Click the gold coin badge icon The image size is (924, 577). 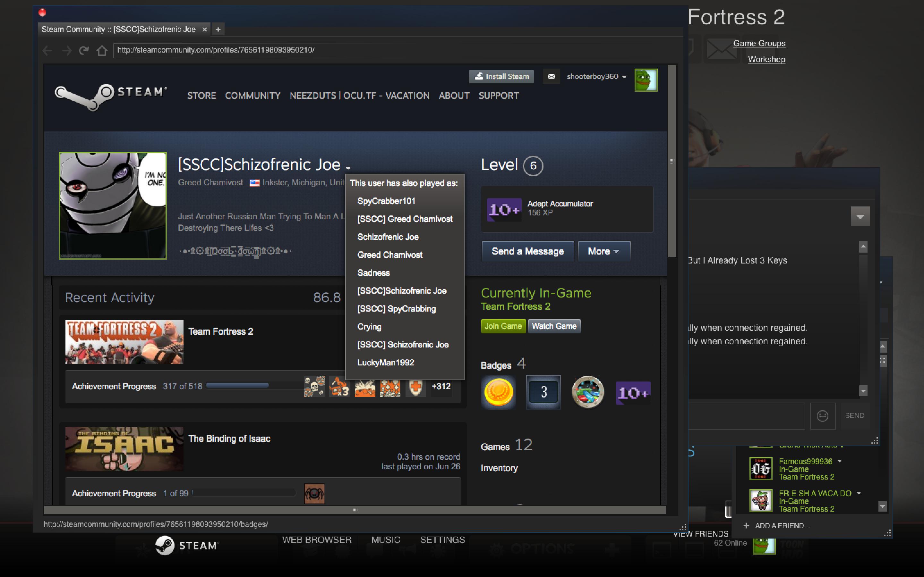click(498, 392)
